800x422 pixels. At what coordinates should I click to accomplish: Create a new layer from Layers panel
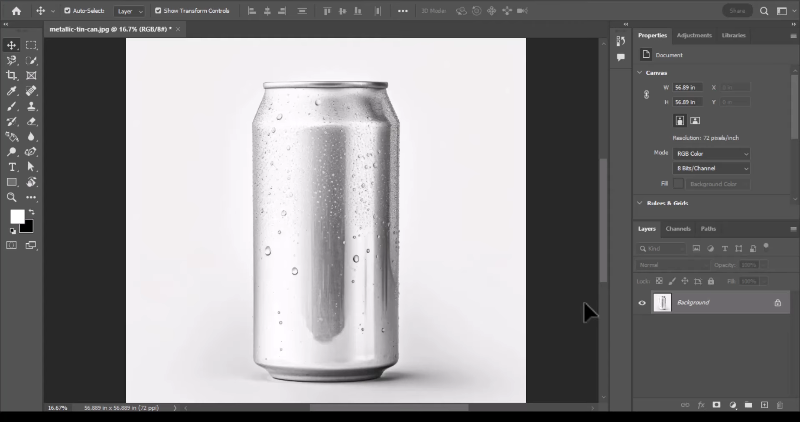764,405
